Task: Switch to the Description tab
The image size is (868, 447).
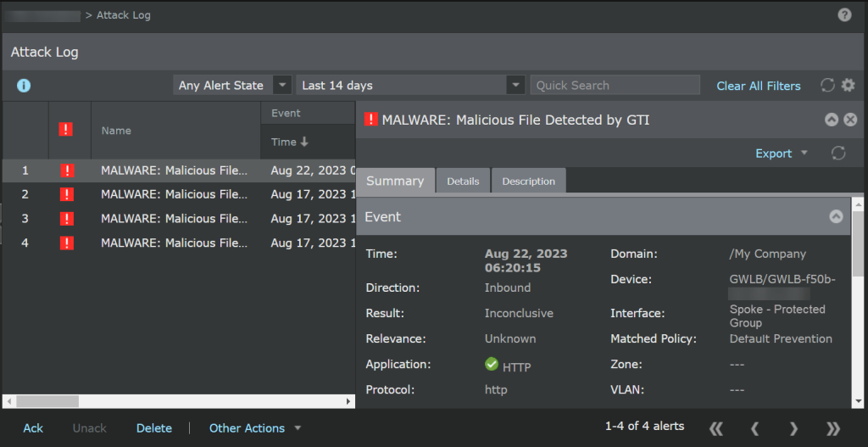Action: click(x=529, y=182)
